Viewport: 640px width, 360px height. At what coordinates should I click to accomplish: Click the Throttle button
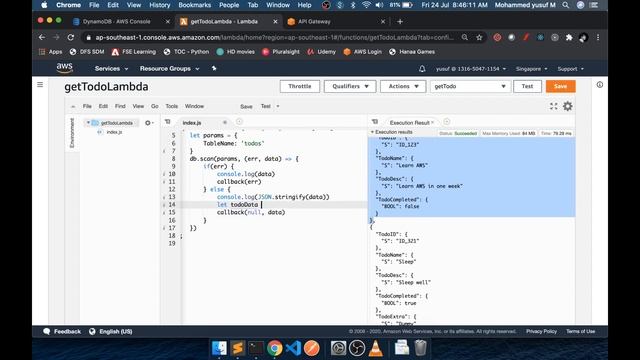click(x=300, y=86)
